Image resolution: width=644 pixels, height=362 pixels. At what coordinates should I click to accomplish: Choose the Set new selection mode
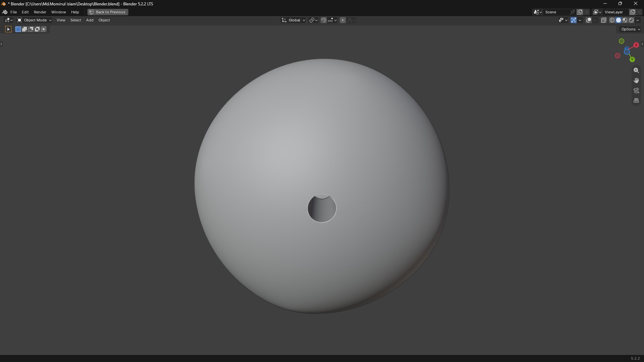click(18, 29)
